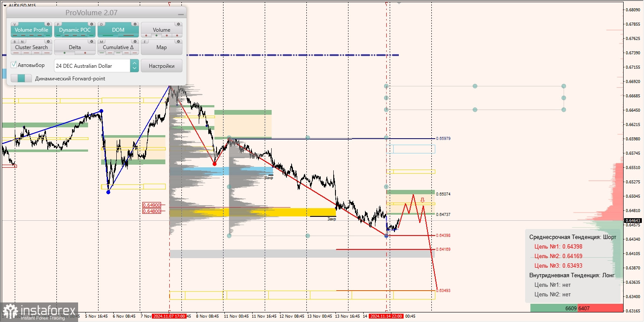Select red-line segment under DOM button
Viewport: 644px width, 322px height.
(x=128, y=36)
